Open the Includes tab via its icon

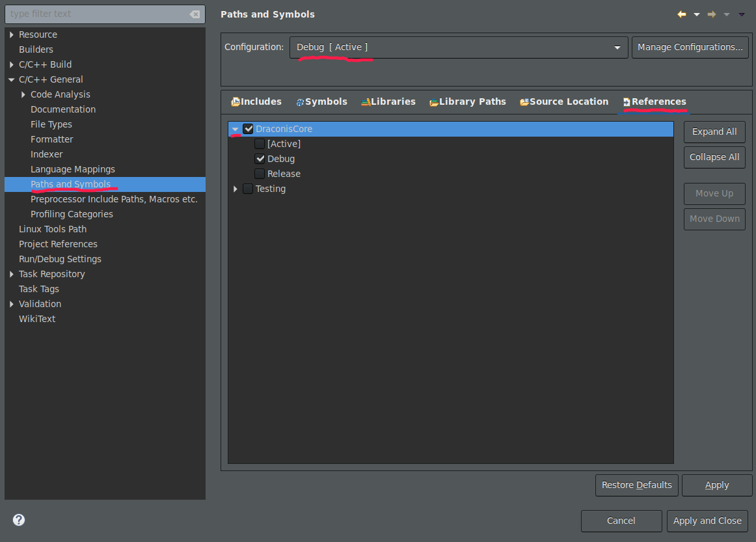(x=236, y=102)
